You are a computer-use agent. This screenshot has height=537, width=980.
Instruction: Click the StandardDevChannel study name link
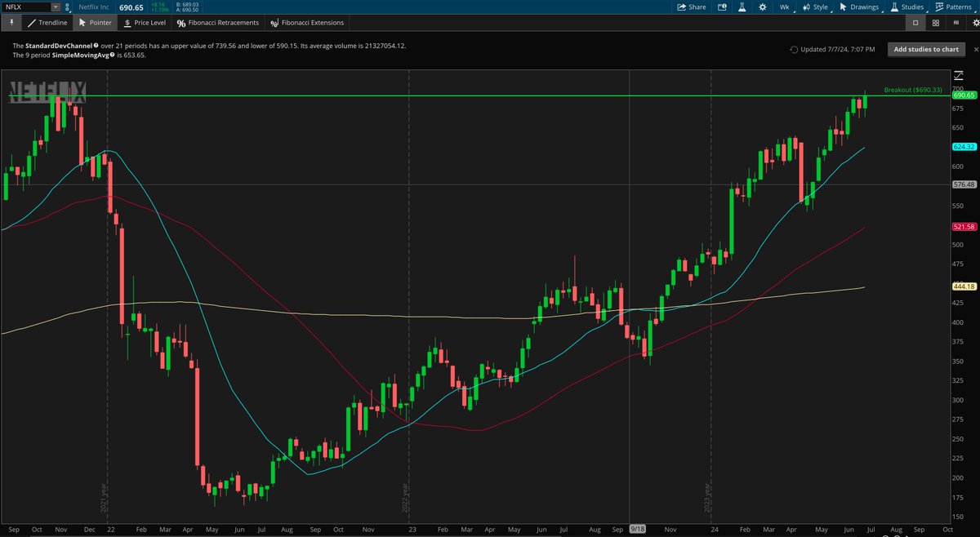59,46
